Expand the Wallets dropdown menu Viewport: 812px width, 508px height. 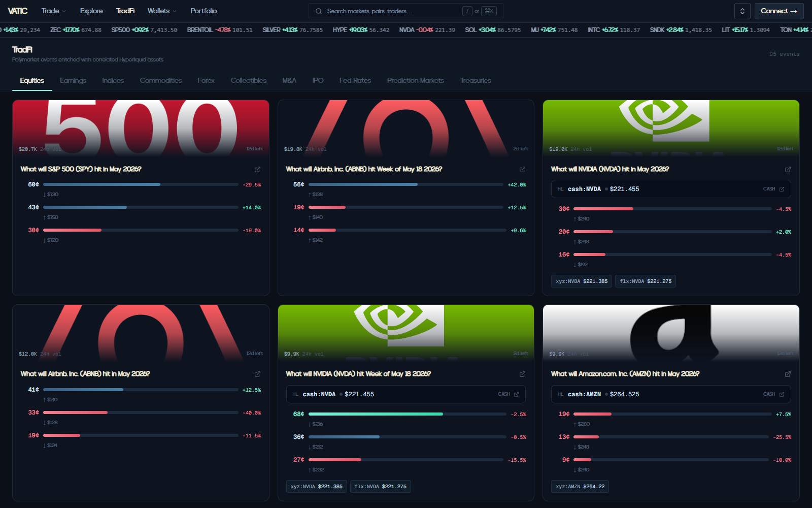coord(162,11)
